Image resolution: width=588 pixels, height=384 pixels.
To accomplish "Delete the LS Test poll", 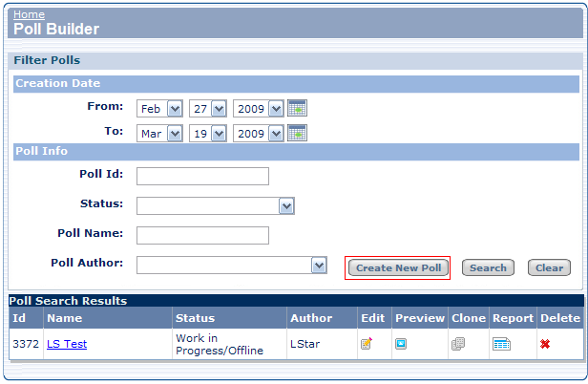I will (x=545, y=344).
